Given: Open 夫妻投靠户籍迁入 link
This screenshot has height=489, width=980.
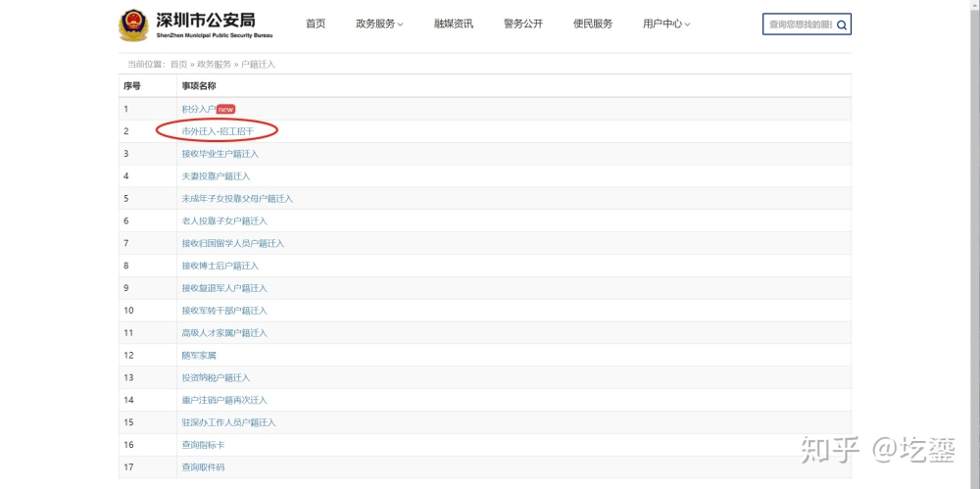Looking at the screenshot, I should (216, 176).
